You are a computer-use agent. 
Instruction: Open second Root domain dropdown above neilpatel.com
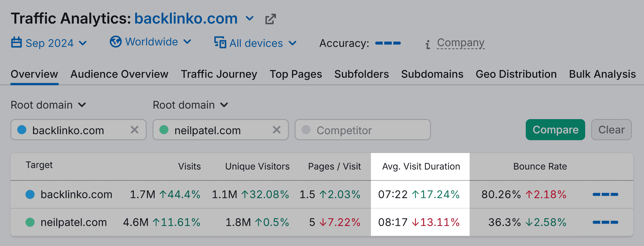(x=191, y=105)
